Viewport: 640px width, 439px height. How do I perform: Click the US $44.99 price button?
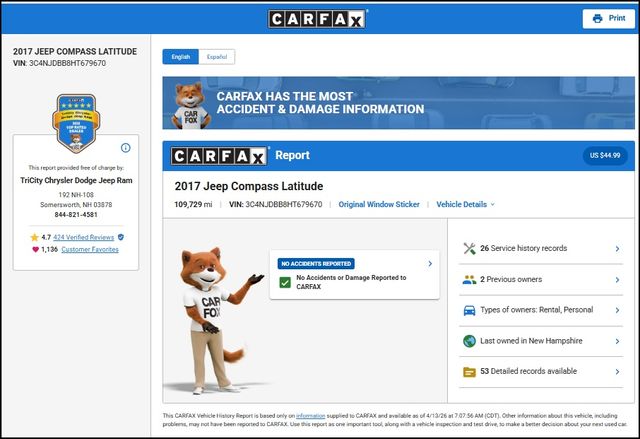pos(605,156)
